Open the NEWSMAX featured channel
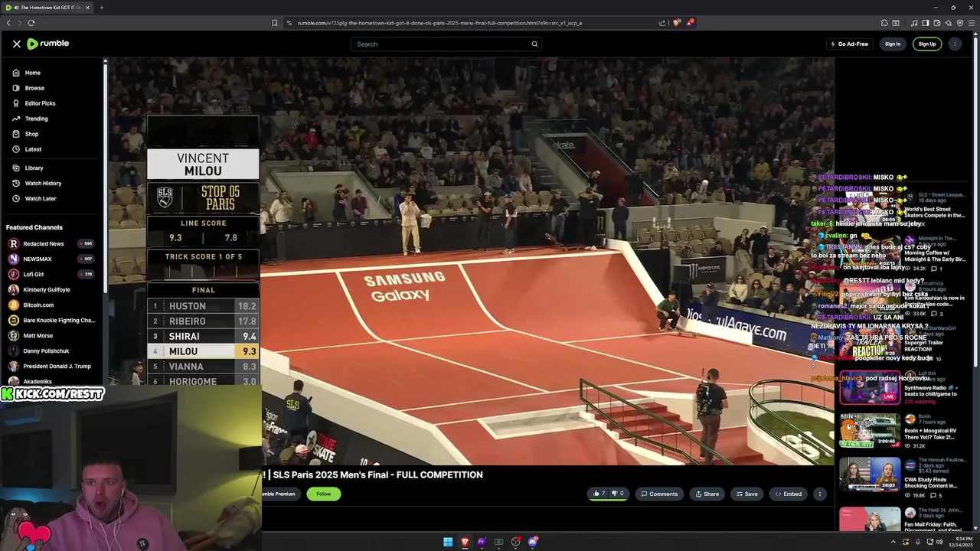The image size is (980, 551). pos(37,259)
